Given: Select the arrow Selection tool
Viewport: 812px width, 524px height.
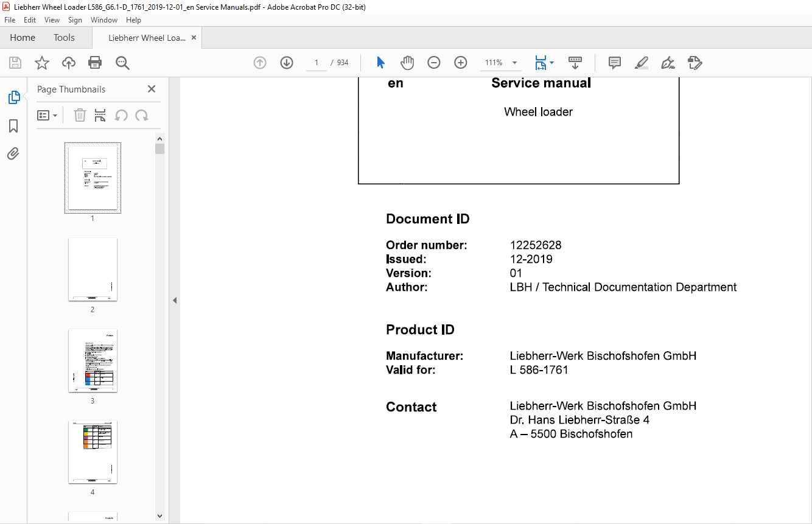Looking at the screenshot, I should click(380, 63).
